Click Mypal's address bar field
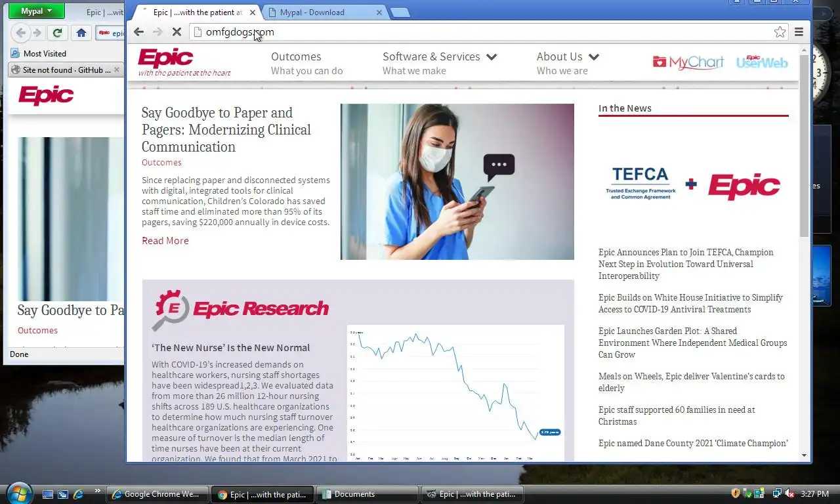This screenshot has height=504, width=840. [x=110, y=33]
